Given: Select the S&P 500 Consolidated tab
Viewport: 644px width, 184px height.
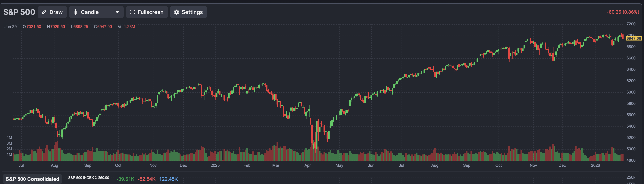Looking at the screenshot, I should (x=33, y=179).
